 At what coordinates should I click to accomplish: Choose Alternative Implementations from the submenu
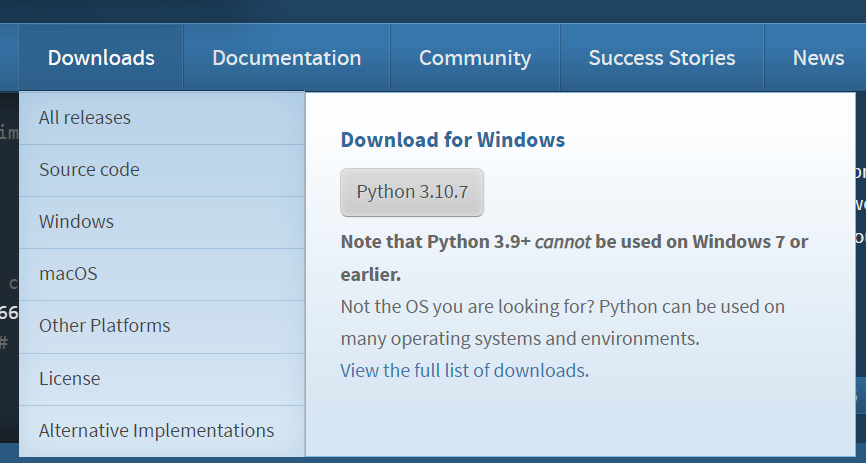(x=156, y=431)
